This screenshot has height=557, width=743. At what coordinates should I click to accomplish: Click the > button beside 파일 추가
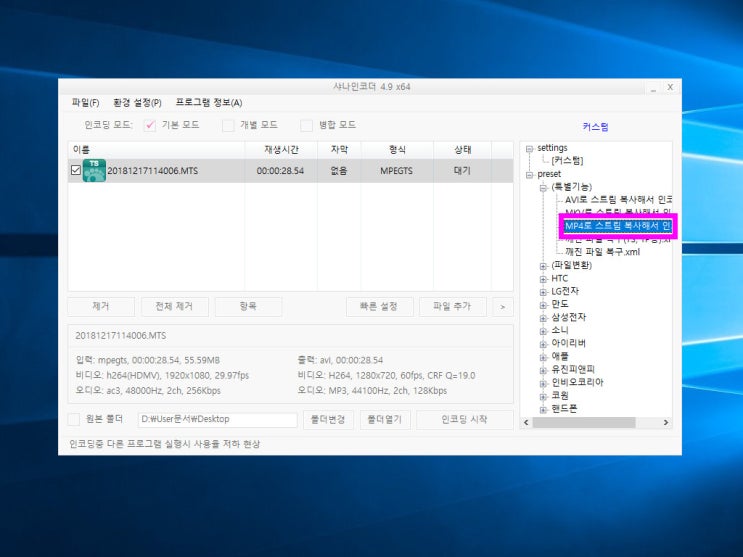pyautogui.click(x=503, y=307)
